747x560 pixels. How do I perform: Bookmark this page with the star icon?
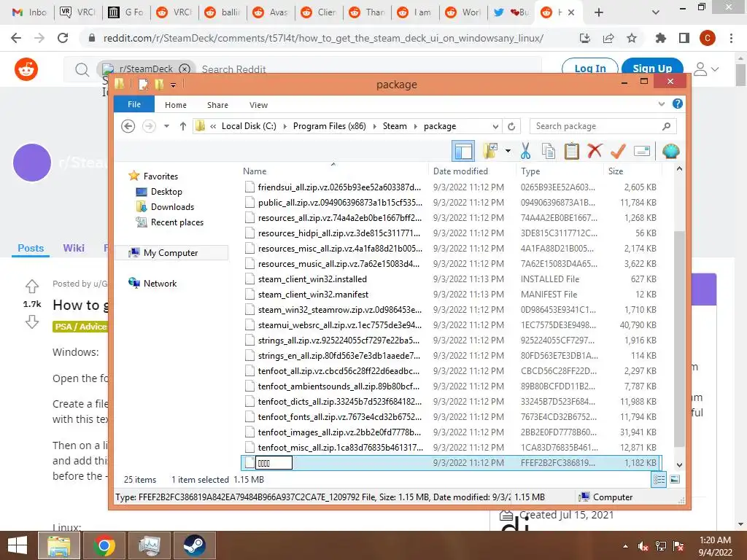tap(632, 38)
